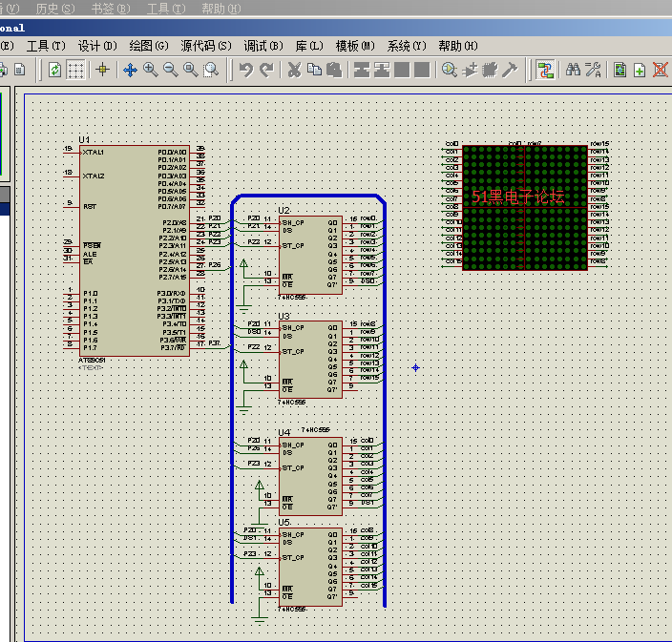Open Proteus 帮助(H) menu

point(458,46)
